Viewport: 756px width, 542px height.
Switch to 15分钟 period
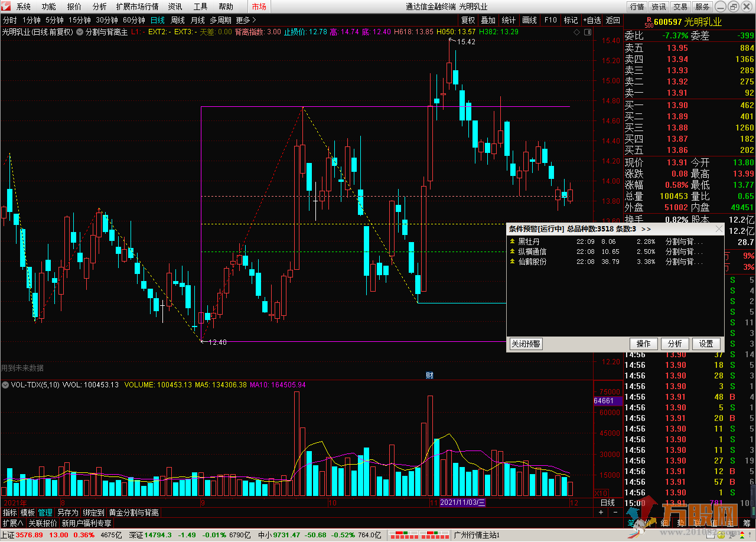(79, 20)
